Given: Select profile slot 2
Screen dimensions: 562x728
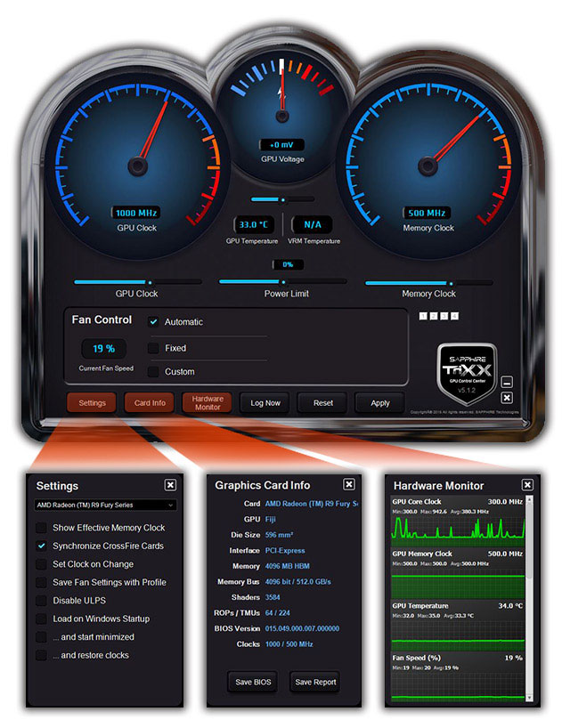Looking at the screenshot, I should 434,315.
